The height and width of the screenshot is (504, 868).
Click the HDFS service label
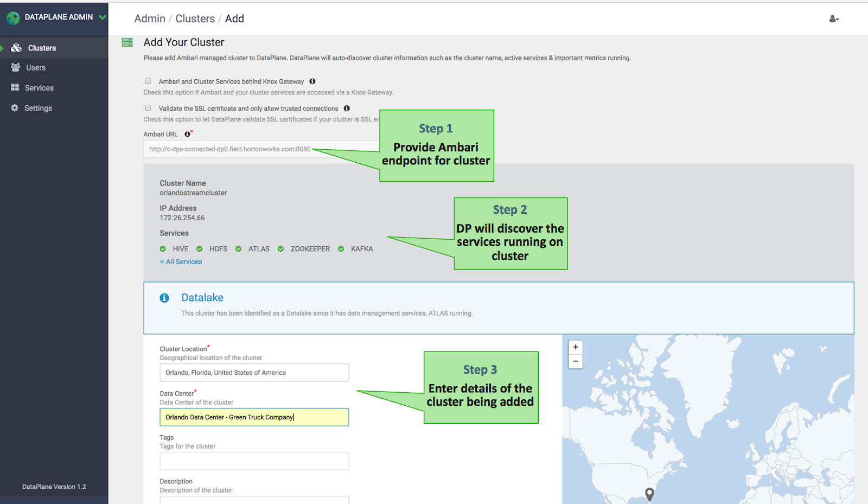[x=218, y=249]
